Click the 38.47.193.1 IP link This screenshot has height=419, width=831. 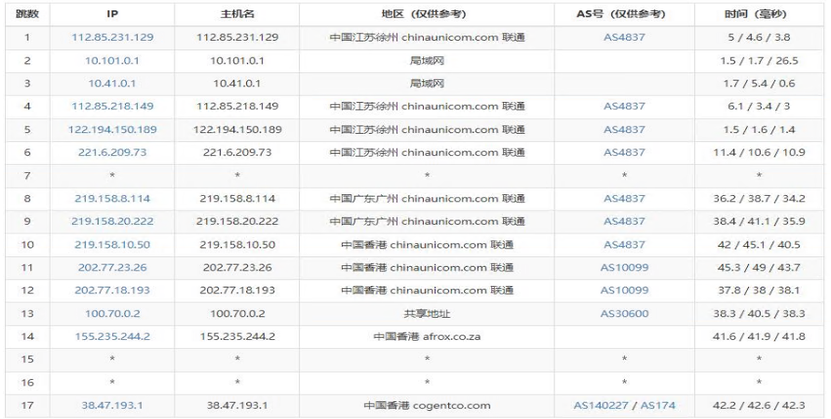click(112, 405)
